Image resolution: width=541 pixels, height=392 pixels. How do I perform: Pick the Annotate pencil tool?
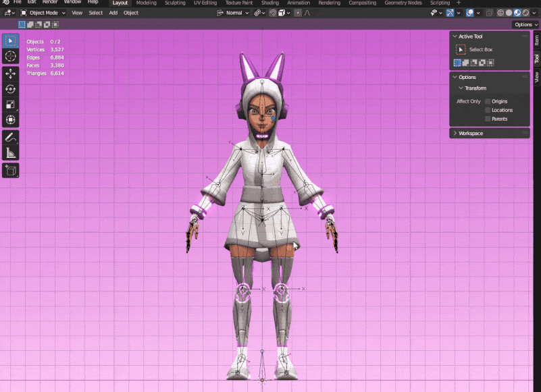pos(10,138)
